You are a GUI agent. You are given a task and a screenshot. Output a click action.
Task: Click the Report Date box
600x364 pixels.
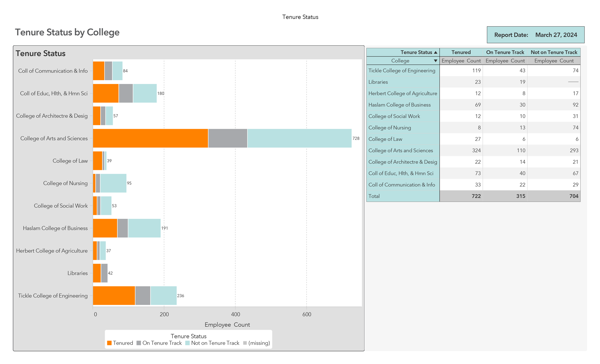(x=535, y=35)
